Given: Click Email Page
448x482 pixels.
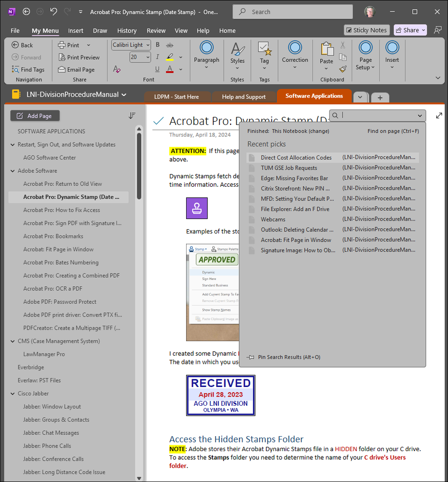Looking at the screenshot, I should coord(76,70).
